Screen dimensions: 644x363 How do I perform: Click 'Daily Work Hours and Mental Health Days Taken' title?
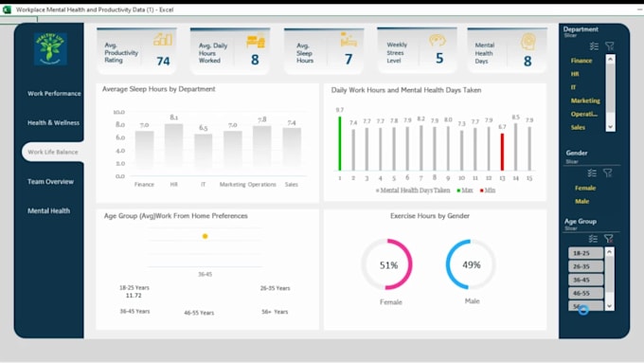pos(406,90)
